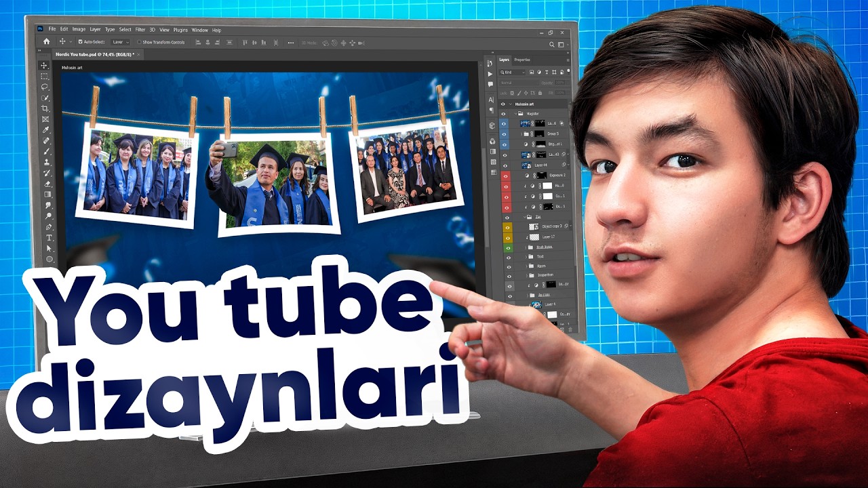Toggle visibility of Object copy 3
Image resolution: width=868 pixels, height=488 pixels.
coord(507,226)
